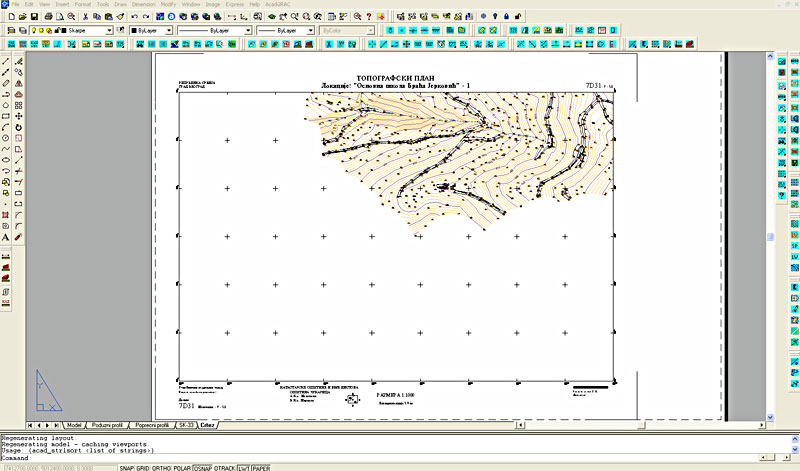The width and height of the screenshot is (800, 471).
Task: Click the Print icon in toolbar
Action: [49, 17]
